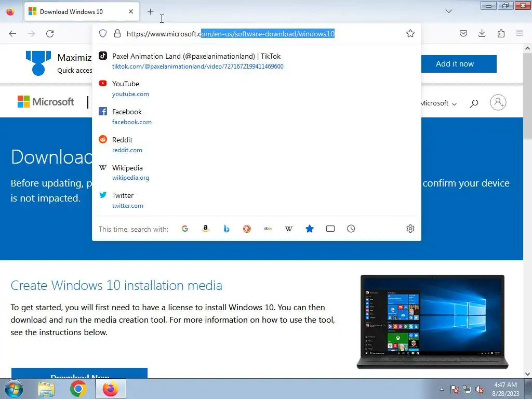The image size is (532, 399).
Task: Open the Downloads toolbar icon
Action: click(482, 33)
